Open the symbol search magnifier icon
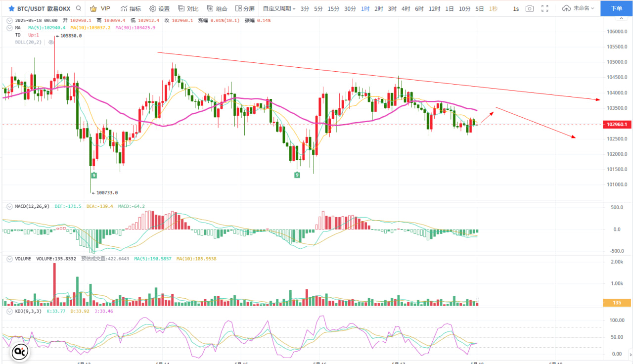This screenshot has width=633, height=364. tap(79, 8)
